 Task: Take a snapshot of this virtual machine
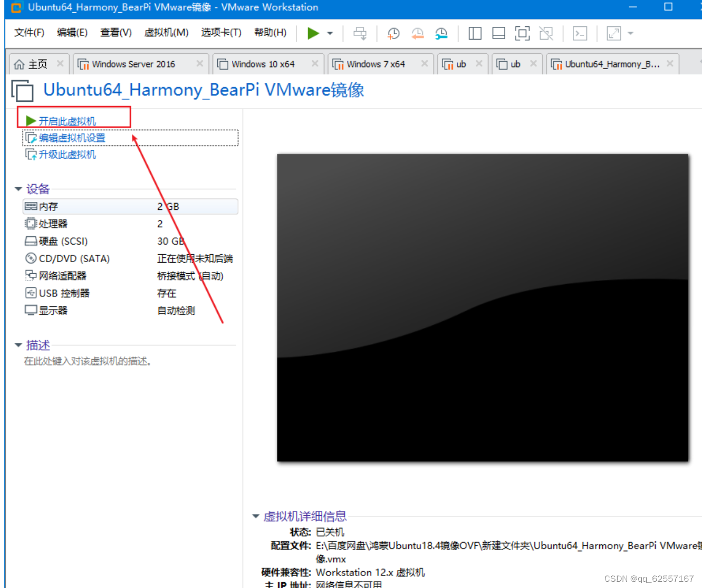pos(393,33)
